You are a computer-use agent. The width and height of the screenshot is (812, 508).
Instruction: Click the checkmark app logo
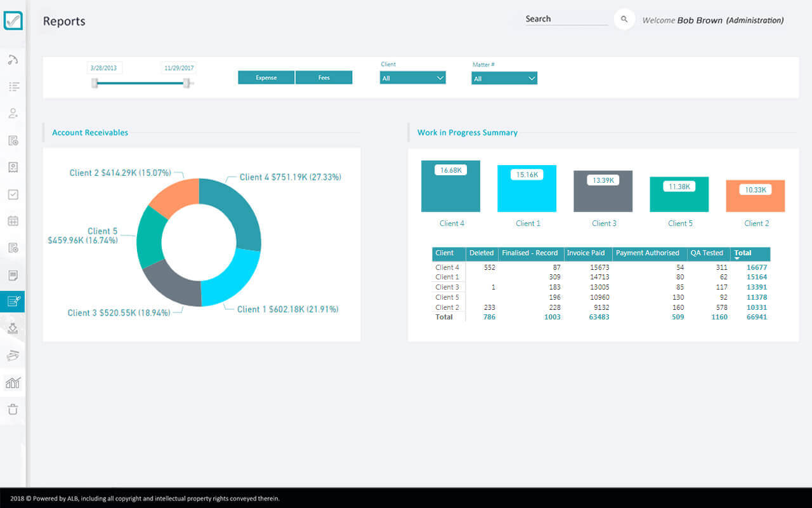point(13,20)
